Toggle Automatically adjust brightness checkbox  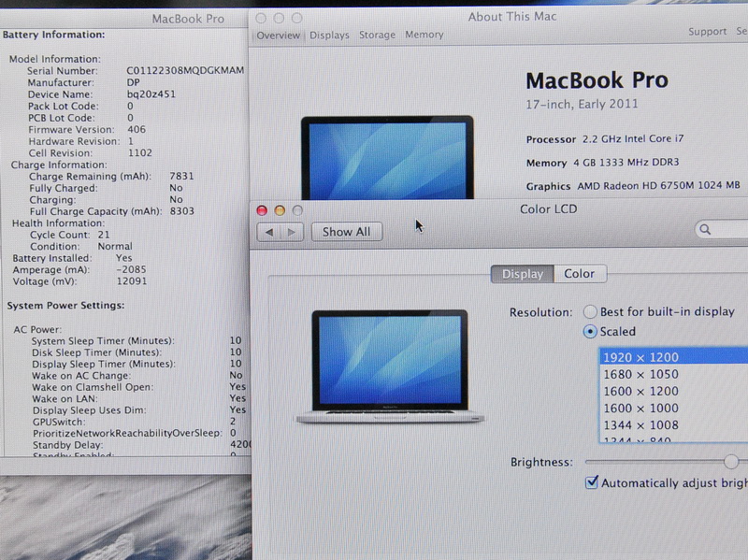[x=591, y=482]
